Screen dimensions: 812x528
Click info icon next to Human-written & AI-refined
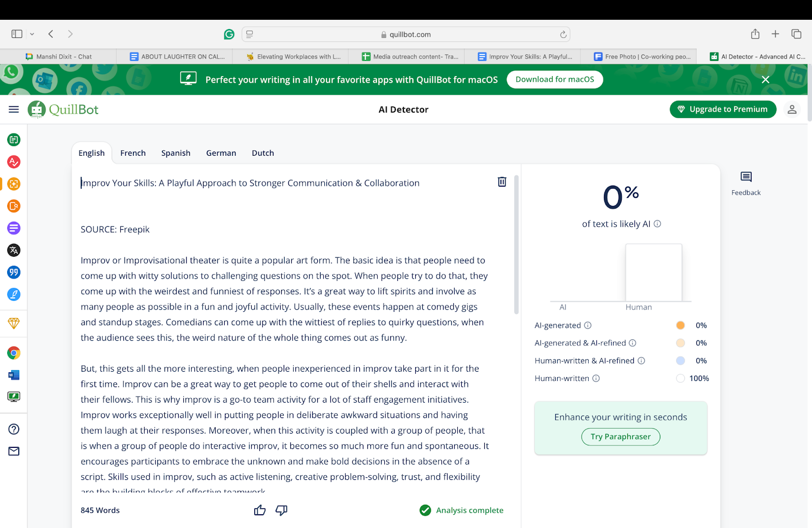pyautogui.click(x=641, y=361)
